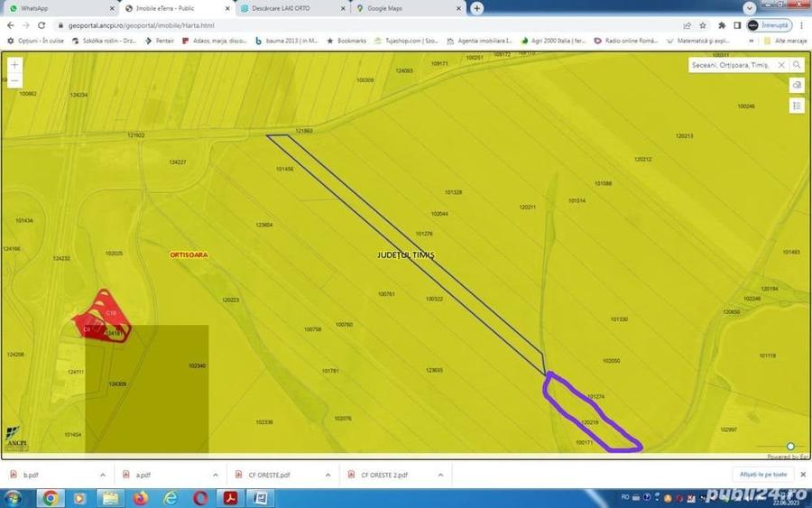This screenshot has height=508, width=812.
Task: Launch Firefox from the taskbar
Action: click(x=141, y=498)
